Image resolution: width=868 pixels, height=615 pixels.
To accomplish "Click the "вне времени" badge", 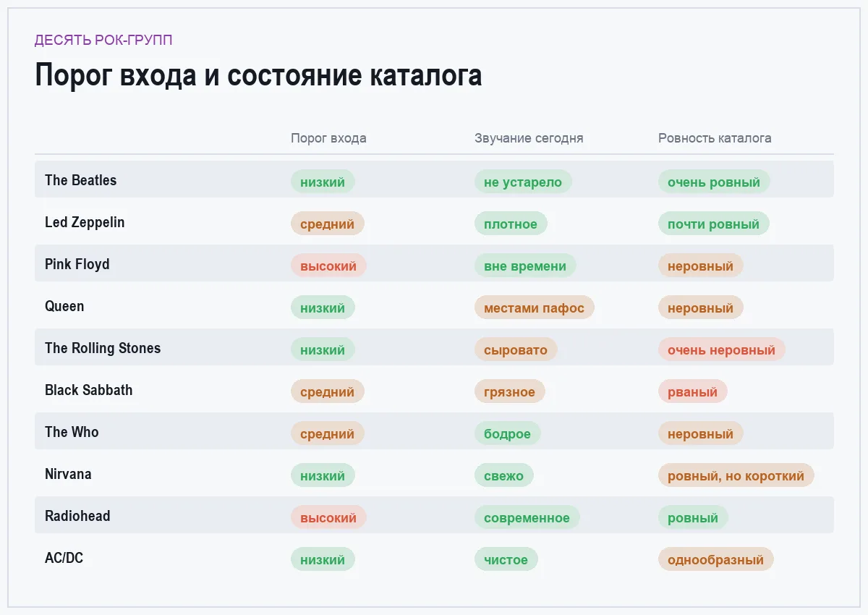I will point(525,266).
